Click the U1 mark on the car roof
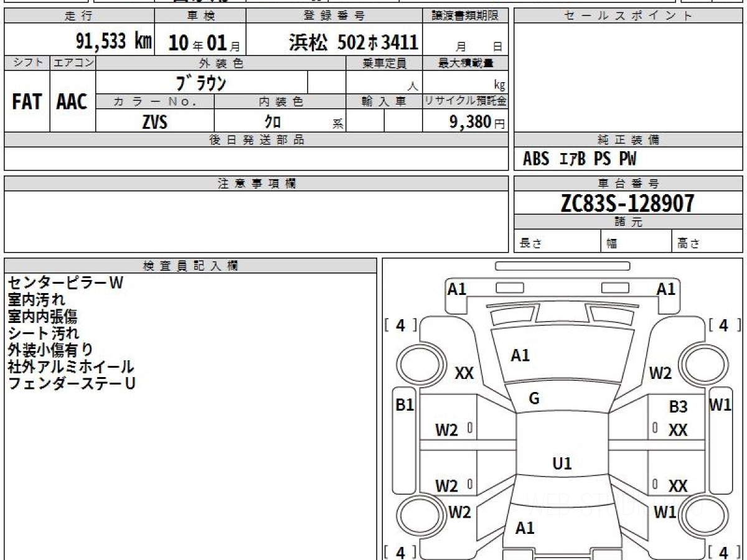This screenshot has width=747, height=560. point(561,464)
